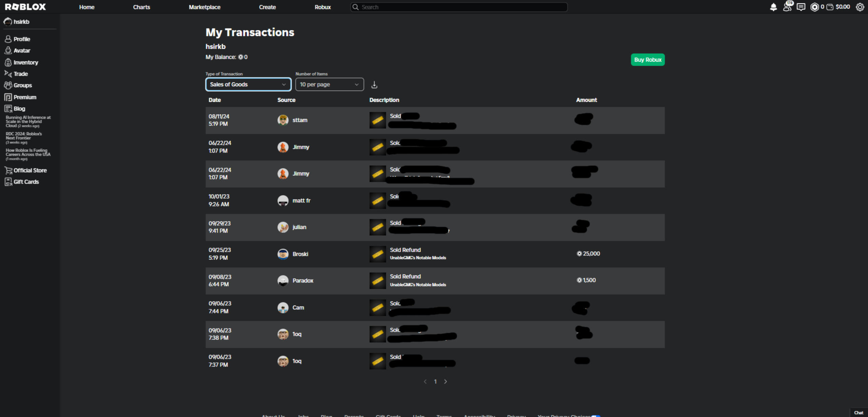Open the $0.00 wallet balance
This screenshot has height=417, width=868.
[x=838, y=7]
